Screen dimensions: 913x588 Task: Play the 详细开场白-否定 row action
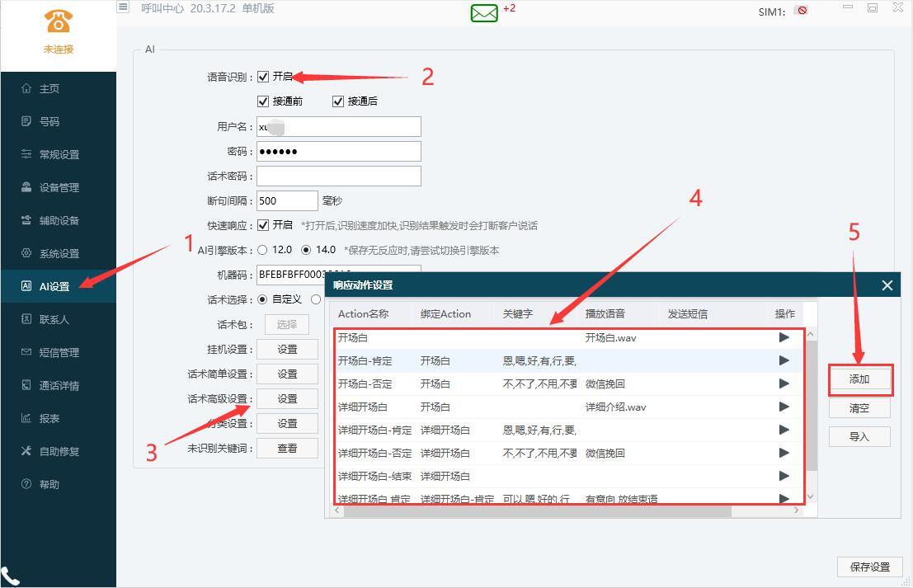[784, 453]
